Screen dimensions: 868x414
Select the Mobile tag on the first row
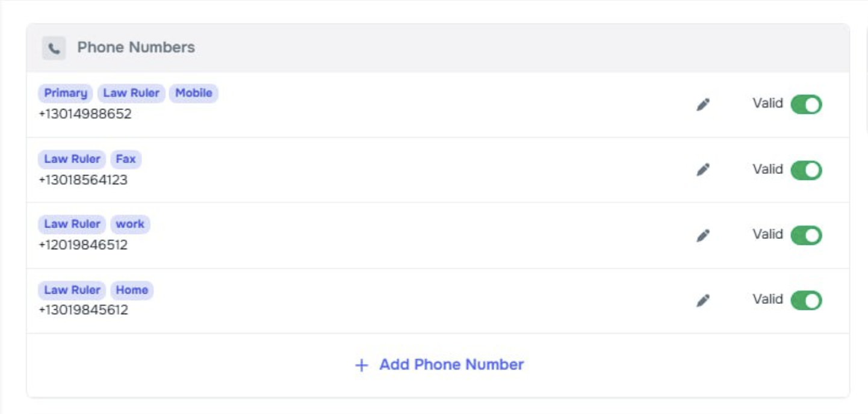(x=195, y=93)
